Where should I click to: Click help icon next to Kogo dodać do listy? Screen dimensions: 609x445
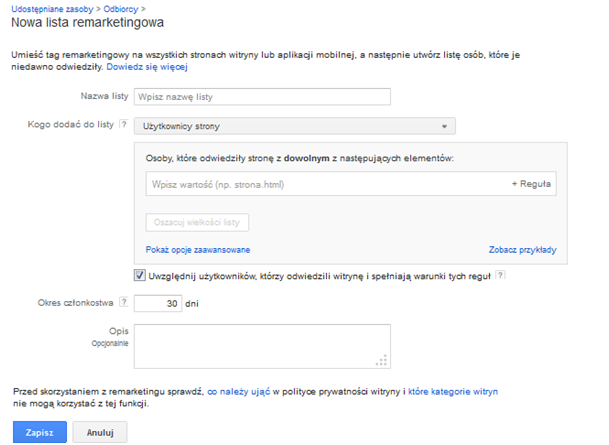pos(123,126)
